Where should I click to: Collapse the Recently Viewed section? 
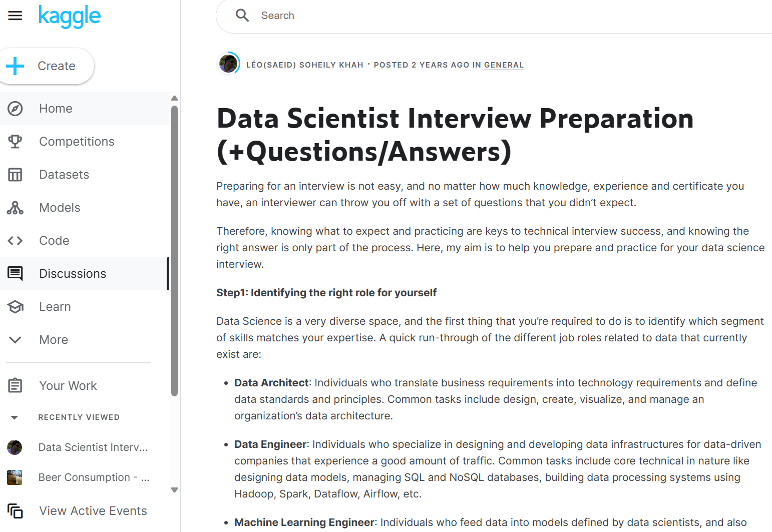pyautogui.click(x=15, y=417)
